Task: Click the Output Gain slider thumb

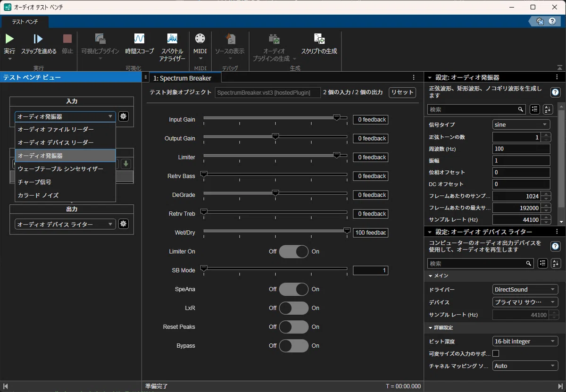Action: click(x=275, y=137)
